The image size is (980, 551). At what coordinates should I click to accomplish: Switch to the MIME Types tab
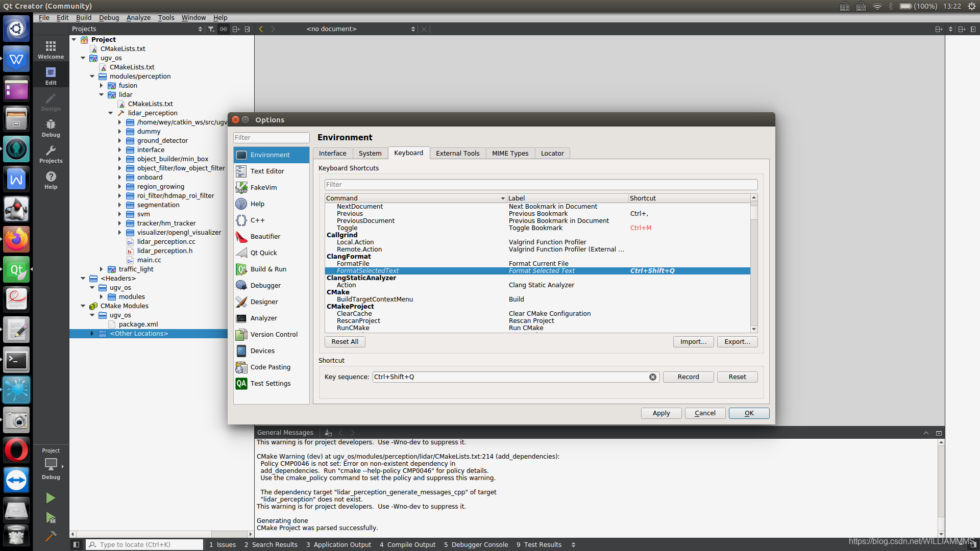point(510,153)
